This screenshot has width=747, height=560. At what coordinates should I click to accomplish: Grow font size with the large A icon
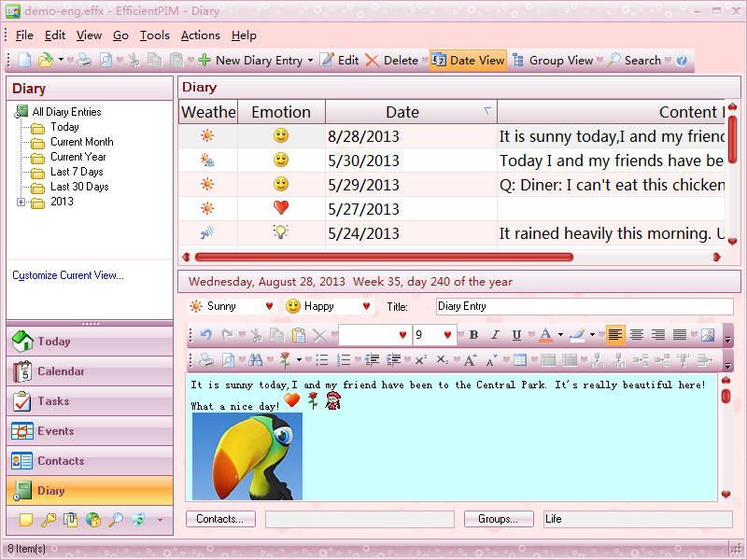[x=470, y=360]
